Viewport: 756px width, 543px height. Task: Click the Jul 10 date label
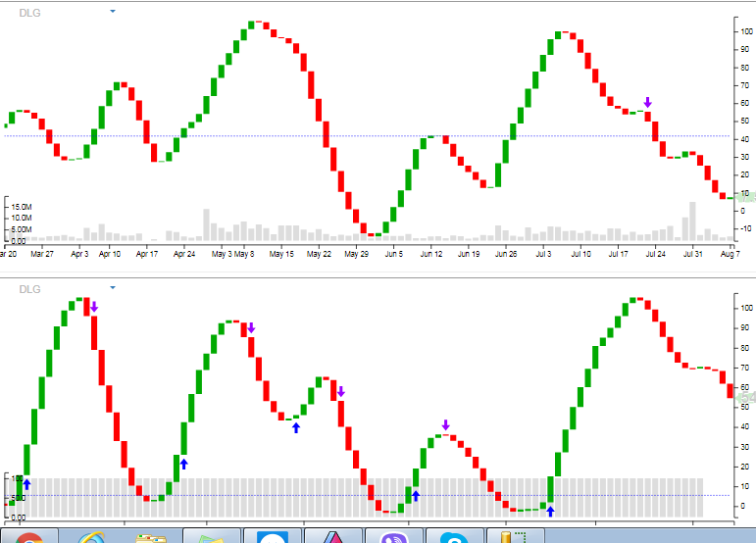tap(581, 254)
